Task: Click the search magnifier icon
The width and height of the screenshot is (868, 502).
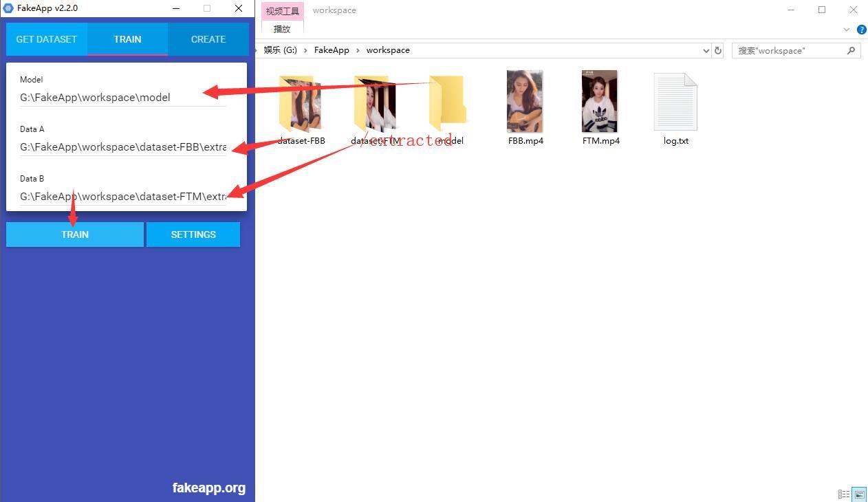Action: click(x=851, y=51)
